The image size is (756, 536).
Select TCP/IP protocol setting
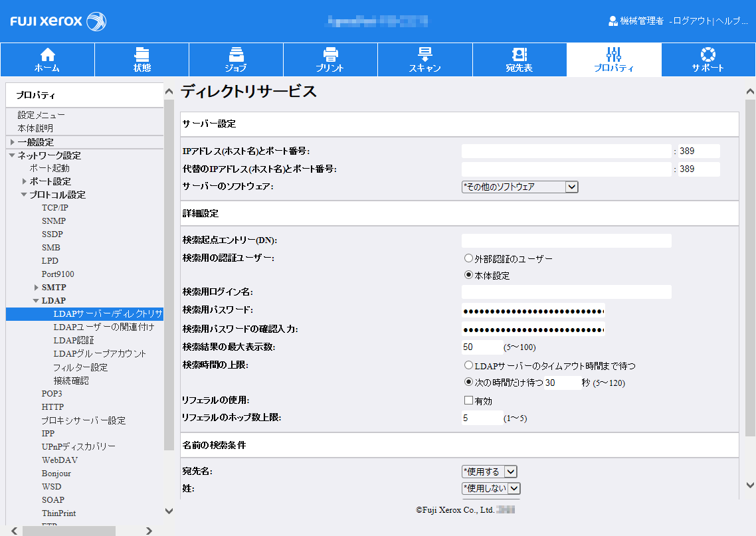coord(55,208)
